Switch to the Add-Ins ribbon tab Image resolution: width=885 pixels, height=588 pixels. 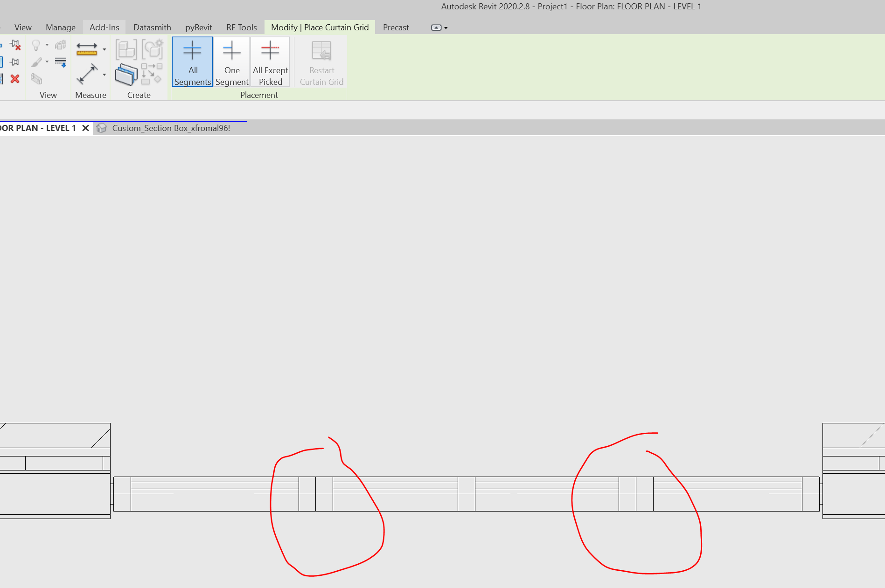click(x=104, y=27)
